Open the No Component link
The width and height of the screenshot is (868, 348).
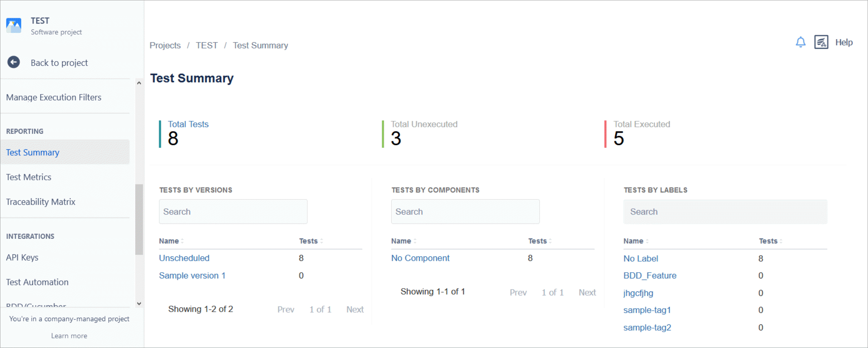point(420,258)
